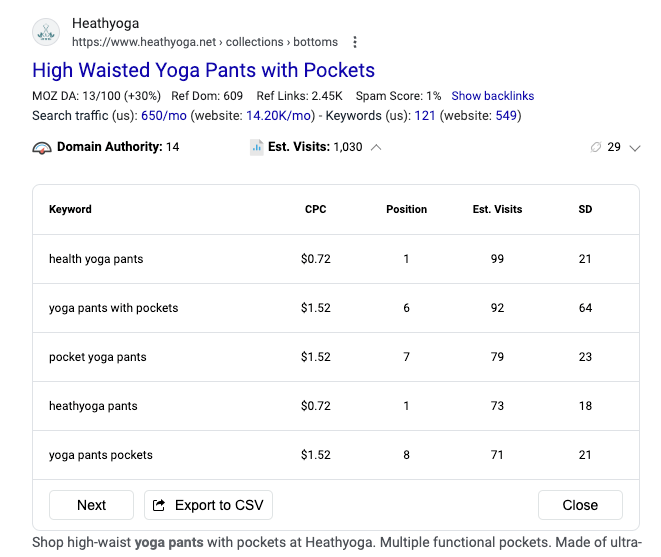
Task: Open the three-dot result options menu
Action: click(355, 42)
